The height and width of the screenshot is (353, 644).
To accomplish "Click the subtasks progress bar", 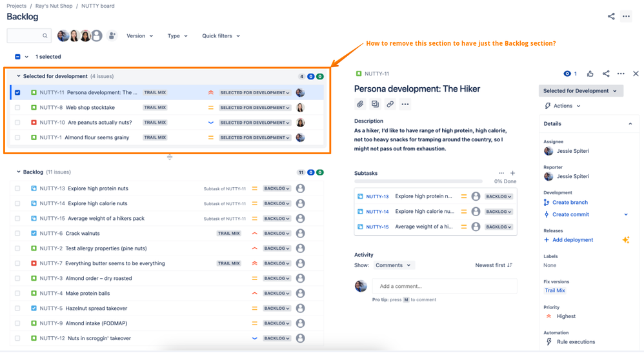I will (x=418, y=181).
